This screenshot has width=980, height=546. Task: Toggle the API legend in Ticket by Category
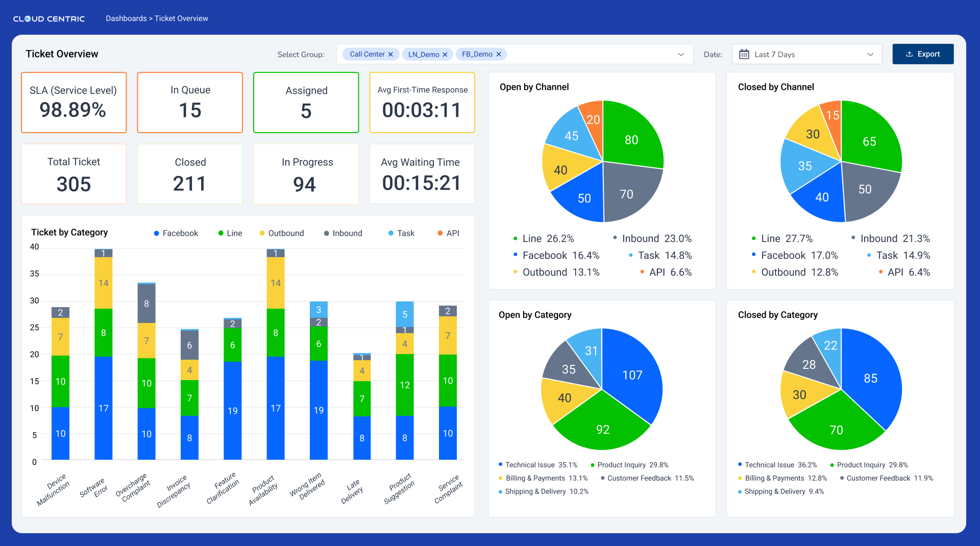[449, 233]
